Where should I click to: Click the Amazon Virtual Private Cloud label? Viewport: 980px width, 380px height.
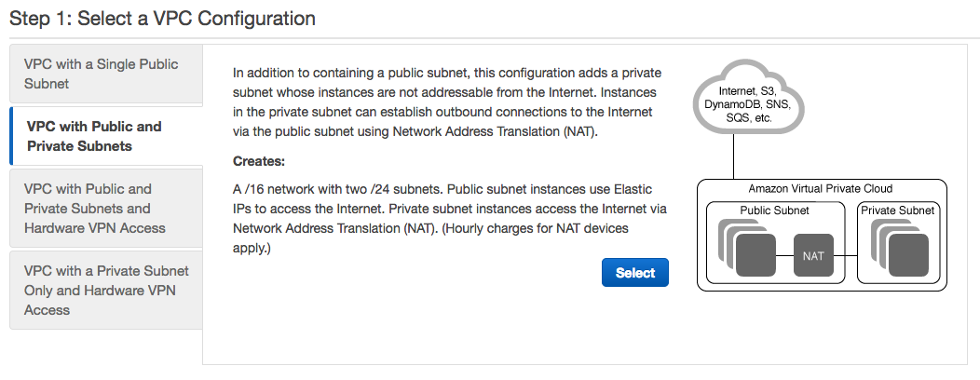(x=821, y=188)
